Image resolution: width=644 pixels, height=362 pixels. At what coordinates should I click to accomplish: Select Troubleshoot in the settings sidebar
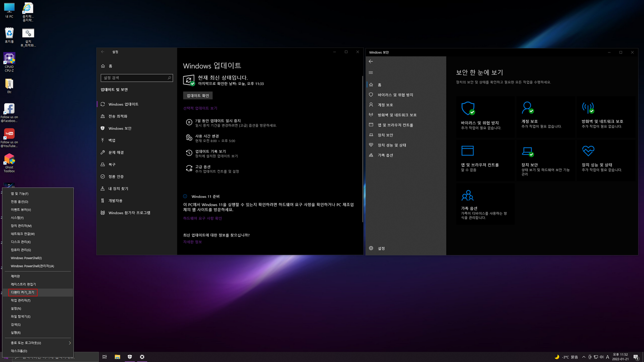[x=137, y=152]
